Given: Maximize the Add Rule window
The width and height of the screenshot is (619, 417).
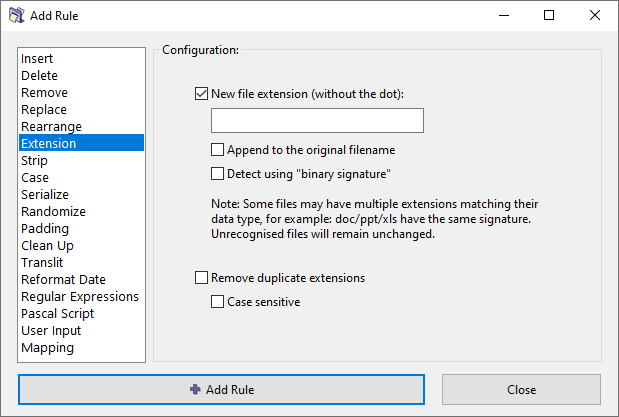Looking at the screenshot, I should pyautogui.click(x=549, y=16).
